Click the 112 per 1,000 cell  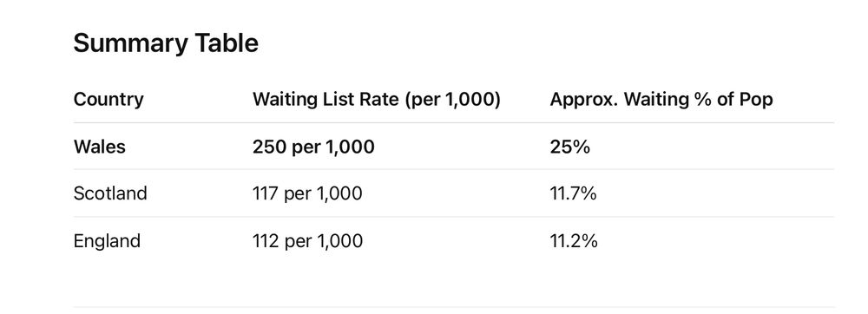click(x=308, y=241)
